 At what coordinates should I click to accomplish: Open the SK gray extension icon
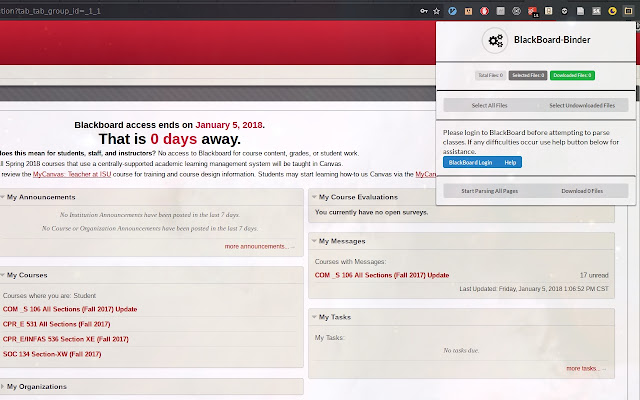596,11
